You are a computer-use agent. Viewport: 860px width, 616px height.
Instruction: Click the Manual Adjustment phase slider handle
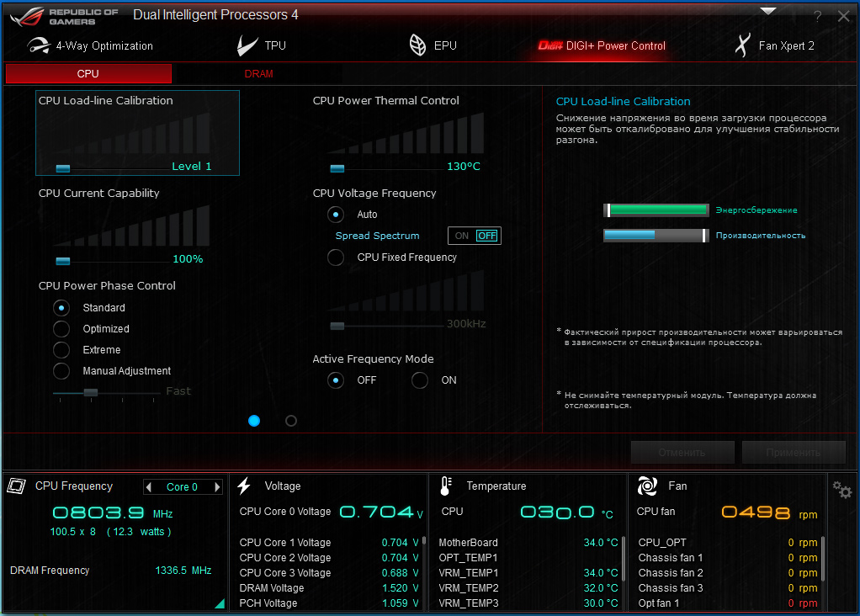click(x=91, y=392)
